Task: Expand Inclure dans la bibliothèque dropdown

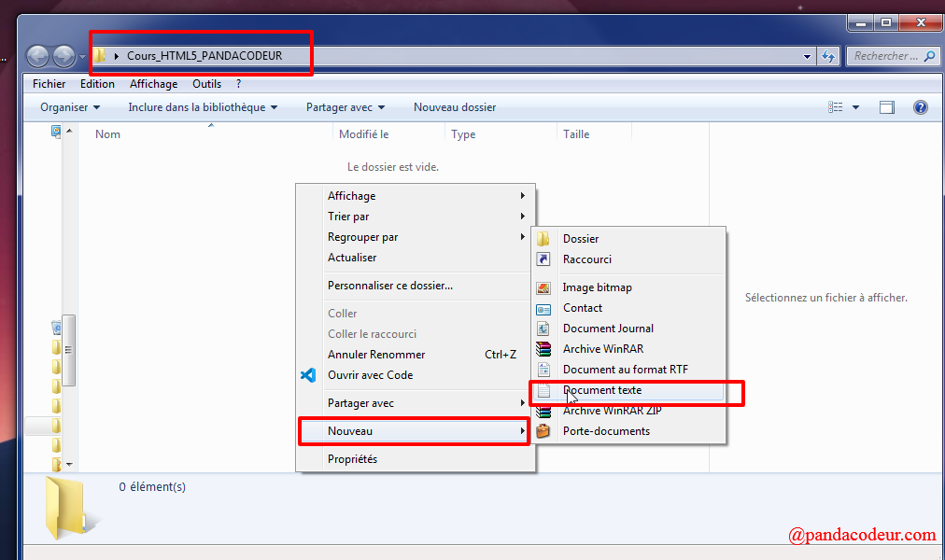Action: click(203, 107)
